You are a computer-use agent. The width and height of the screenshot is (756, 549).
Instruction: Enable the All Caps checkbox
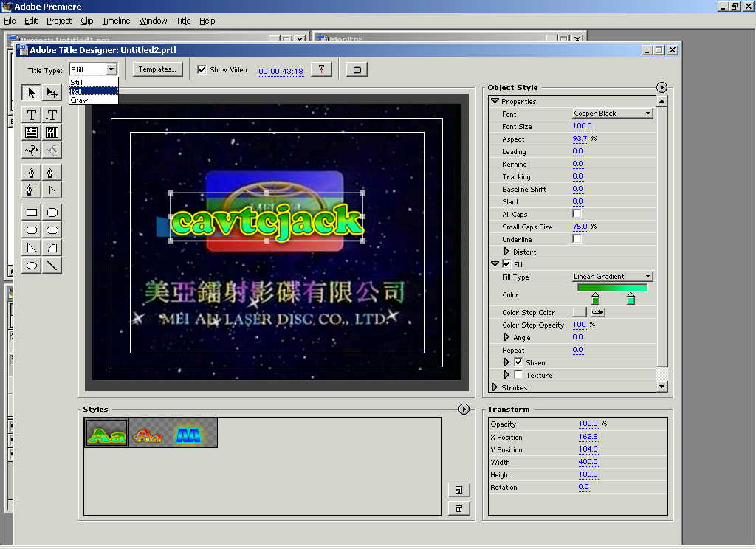coord(577,213)
